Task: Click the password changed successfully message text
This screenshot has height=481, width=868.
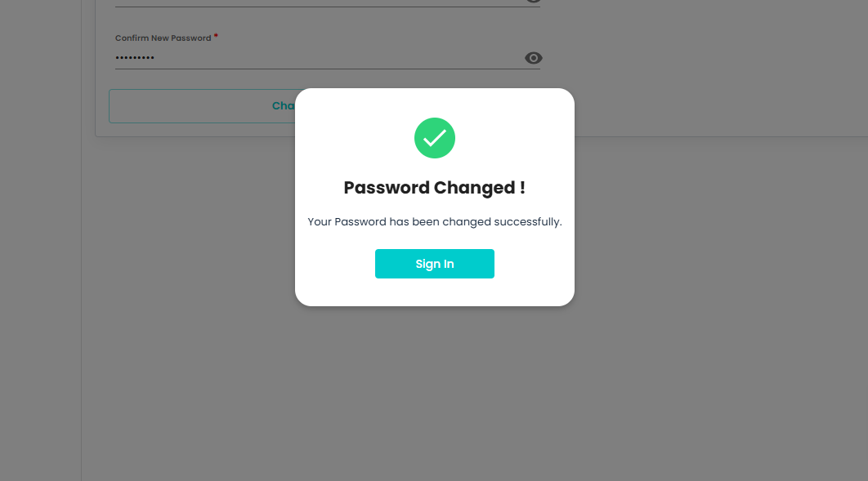Action: 434,221
